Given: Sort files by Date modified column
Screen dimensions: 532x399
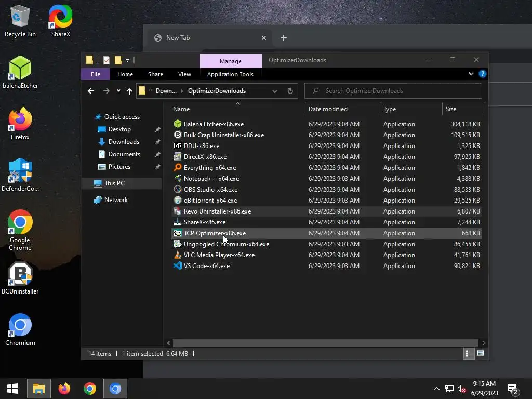Looking at the screenshot, I should (x=342, y=109).
